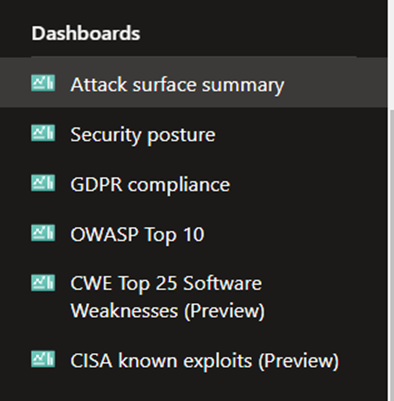The height and width of the screenshot is (401, 394).
Task: Click the Dashboards section header
Action: click(x=86, y=33)
